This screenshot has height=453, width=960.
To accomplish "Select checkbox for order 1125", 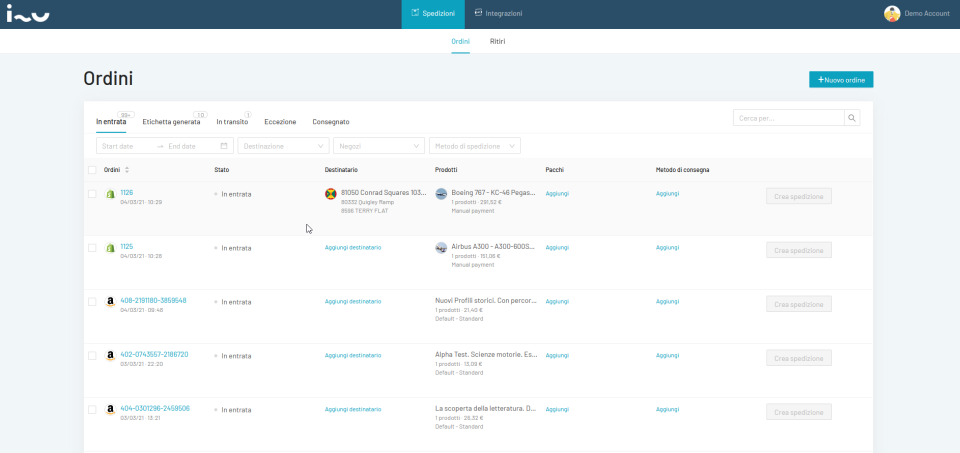I will click(x=92, y=248).
